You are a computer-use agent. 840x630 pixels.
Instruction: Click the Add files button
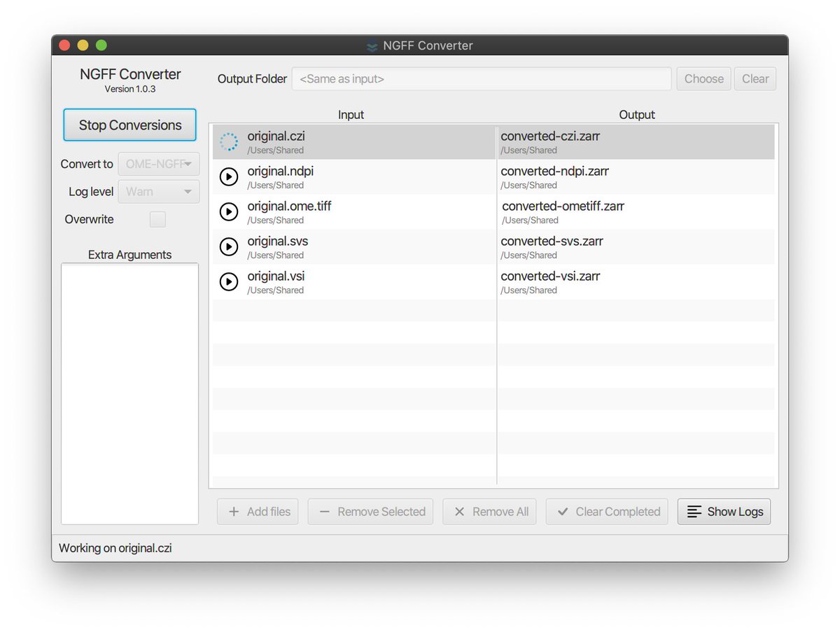click(x=258, y=512)
